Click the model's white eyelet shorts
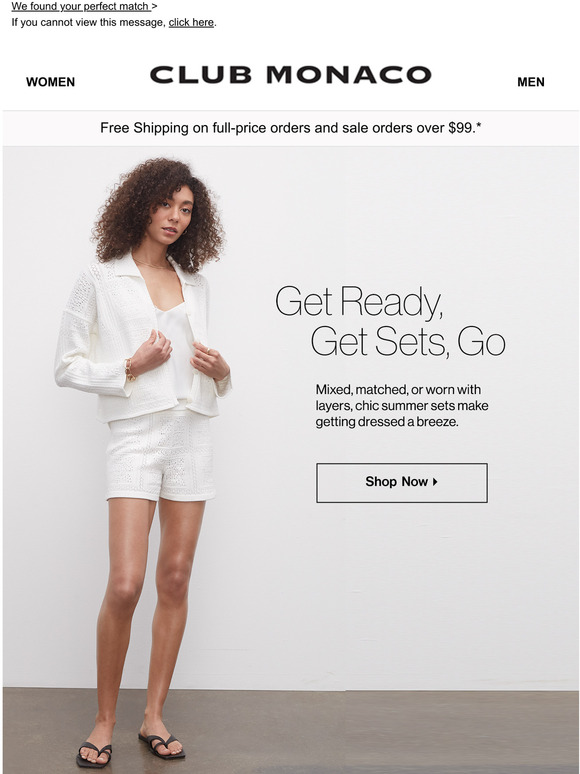The width and height of the screenshot is (580, 774). [x=161, y=454]
